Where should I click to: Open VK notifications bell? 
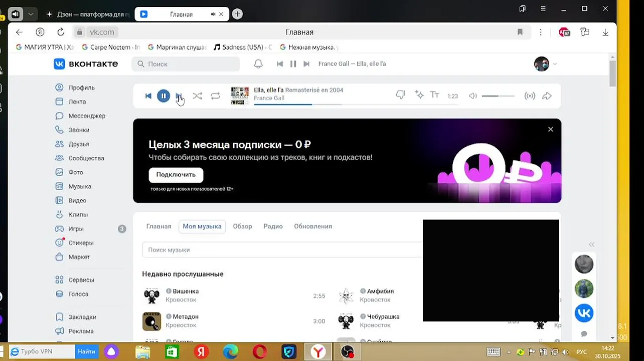pos(258,64)
